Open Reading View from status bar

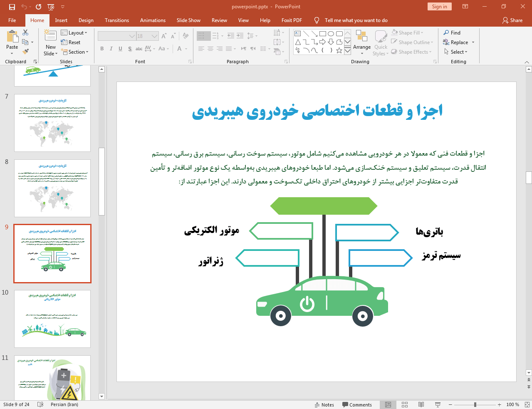tap(421, 404)
